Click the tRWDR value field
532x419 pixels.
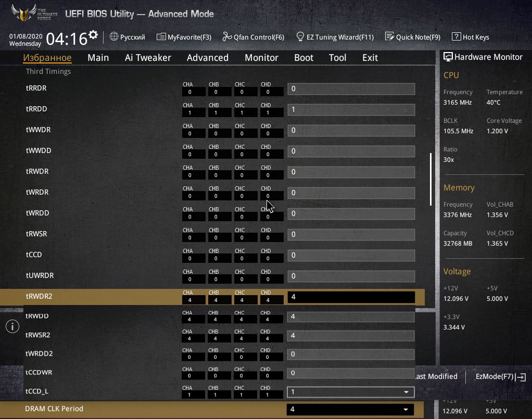click(x=351, y=172)
